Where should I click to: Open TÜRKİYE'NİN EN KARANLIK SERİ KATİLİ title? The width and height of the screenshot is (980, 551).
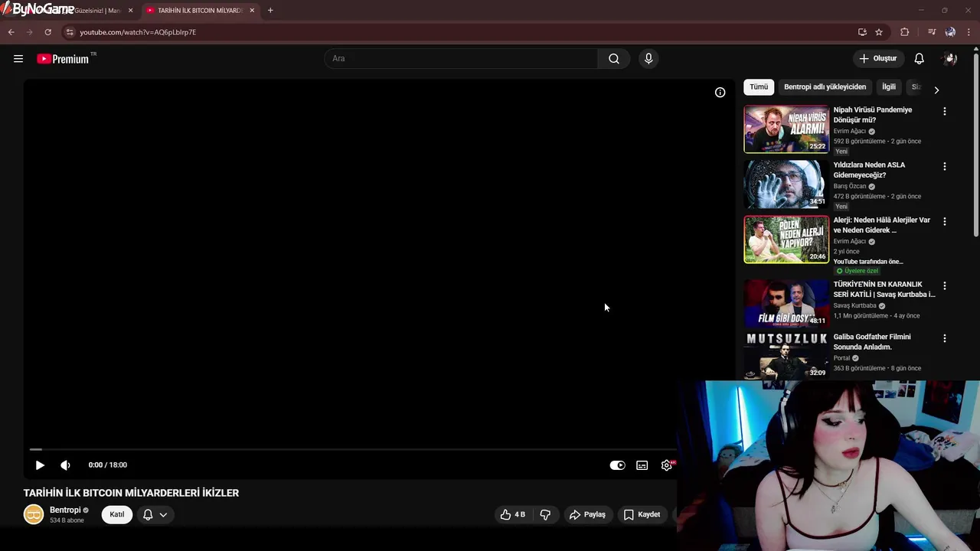coord(884,289)
